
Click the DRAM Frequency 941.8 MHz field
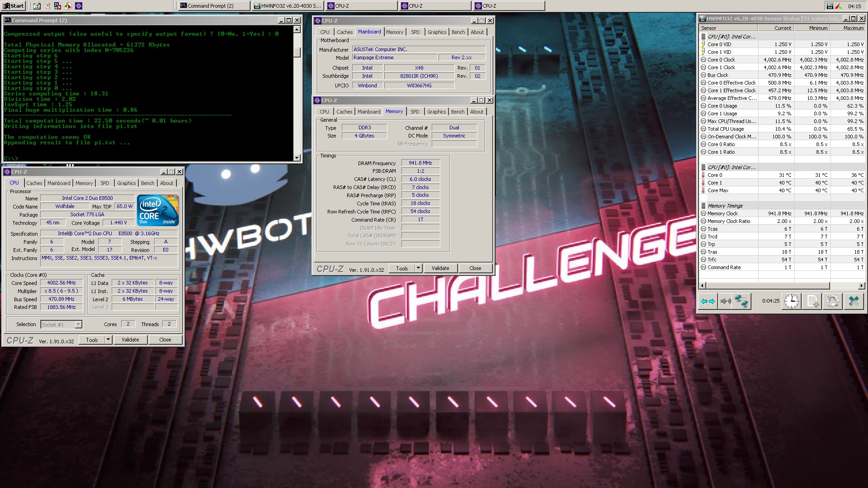point(420,163)
